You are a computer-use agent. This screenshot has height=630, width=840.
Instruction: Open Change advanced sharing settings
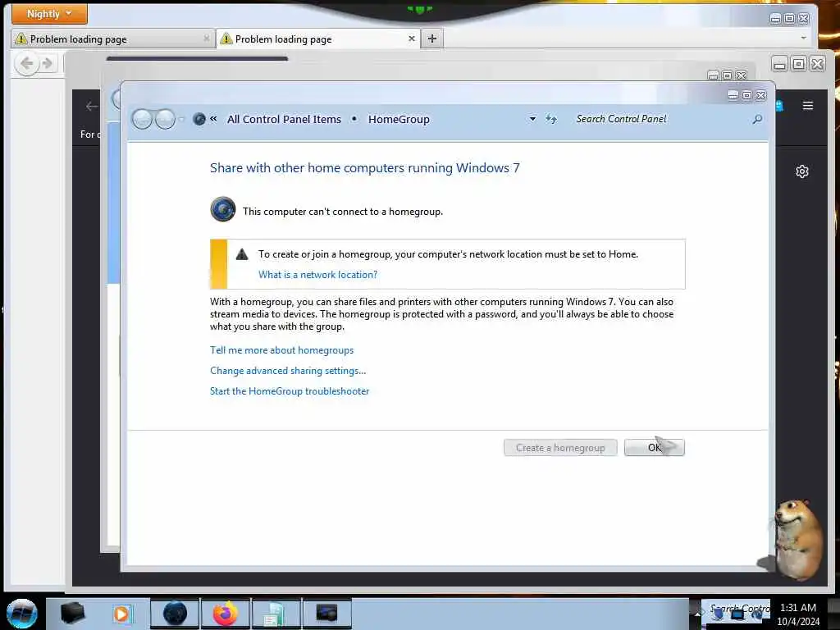click(x=288, y=371)
